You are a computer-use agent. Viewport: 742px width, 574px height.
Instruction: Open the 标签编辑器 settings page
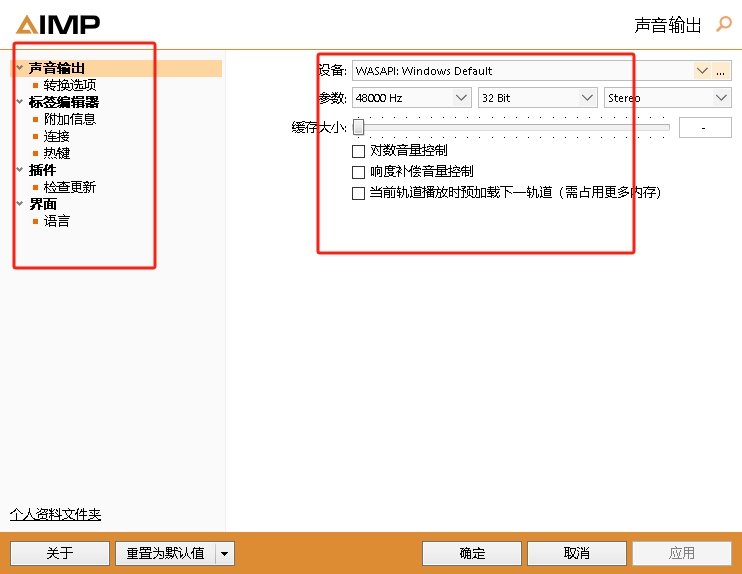[x=64, y=102]
